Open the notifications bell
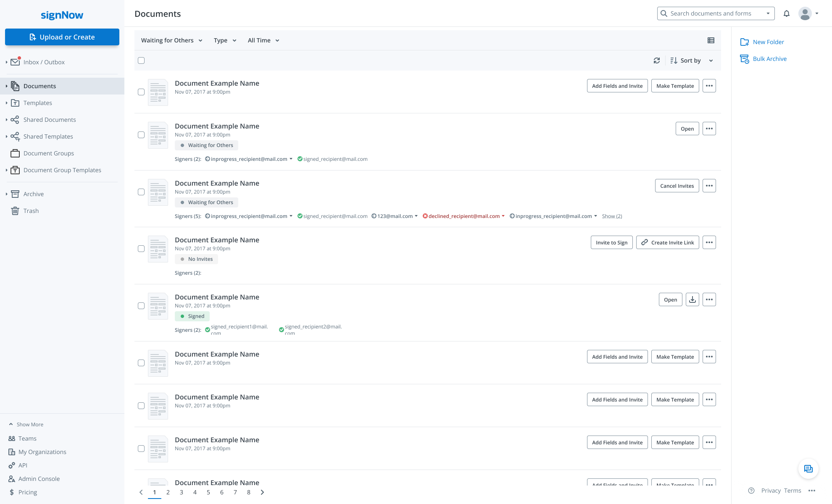Image resolution: width=832 pixels, height=504 pixels. pos(787,13)
